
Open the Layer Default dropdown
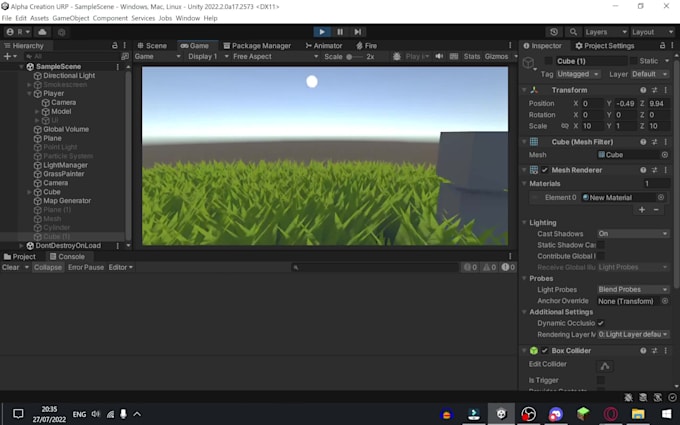649,74
